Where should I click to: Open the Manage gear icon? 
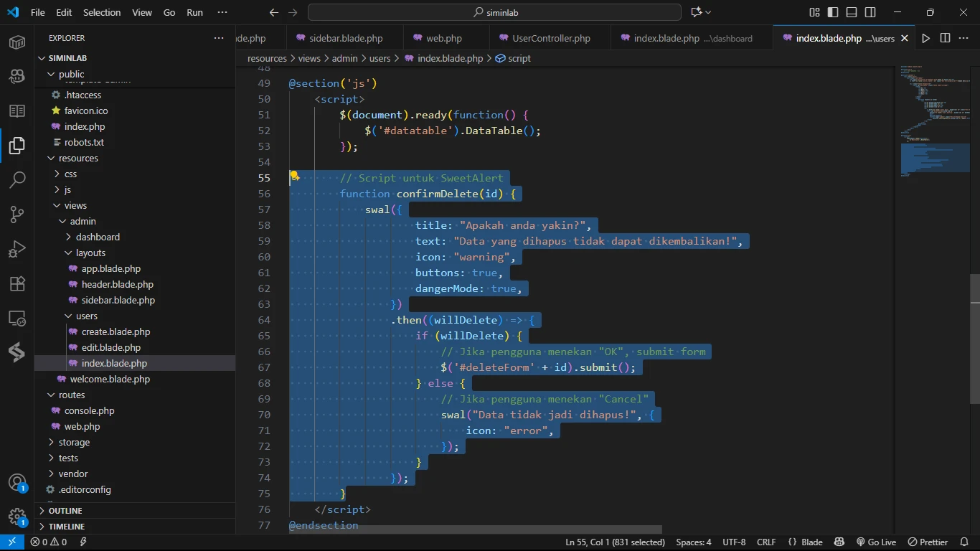(17, 517)
